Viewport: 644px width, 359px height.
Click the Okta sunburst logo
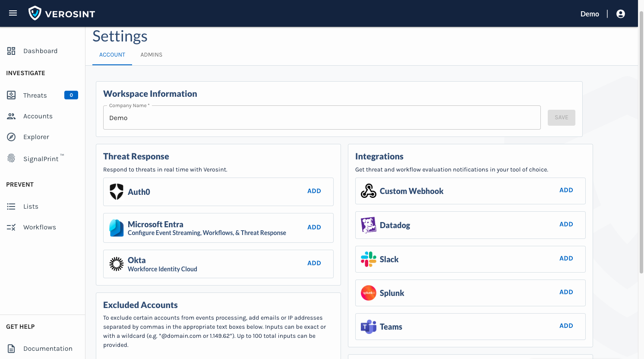[117, 264]
